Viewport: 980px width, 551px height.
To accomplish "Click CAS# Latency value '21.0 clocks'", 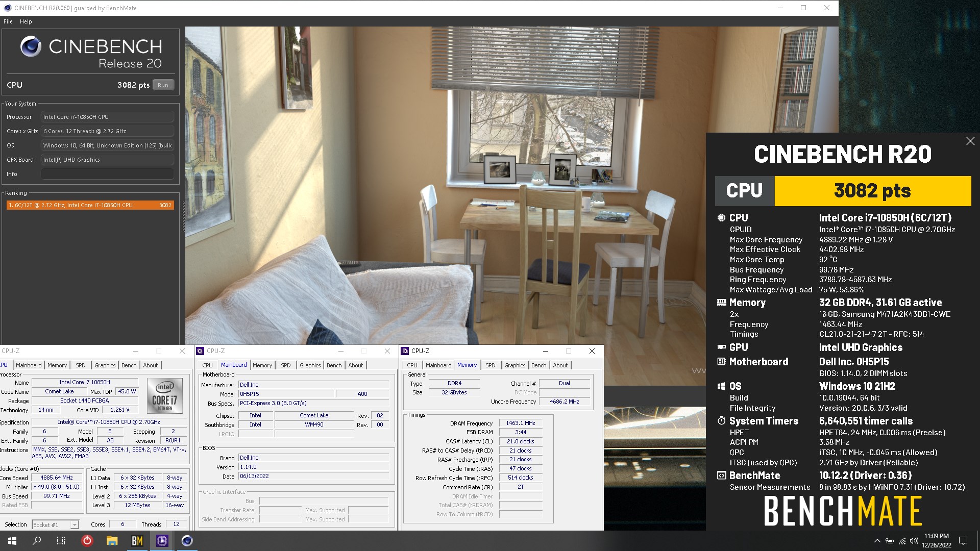I will [521, 442].
